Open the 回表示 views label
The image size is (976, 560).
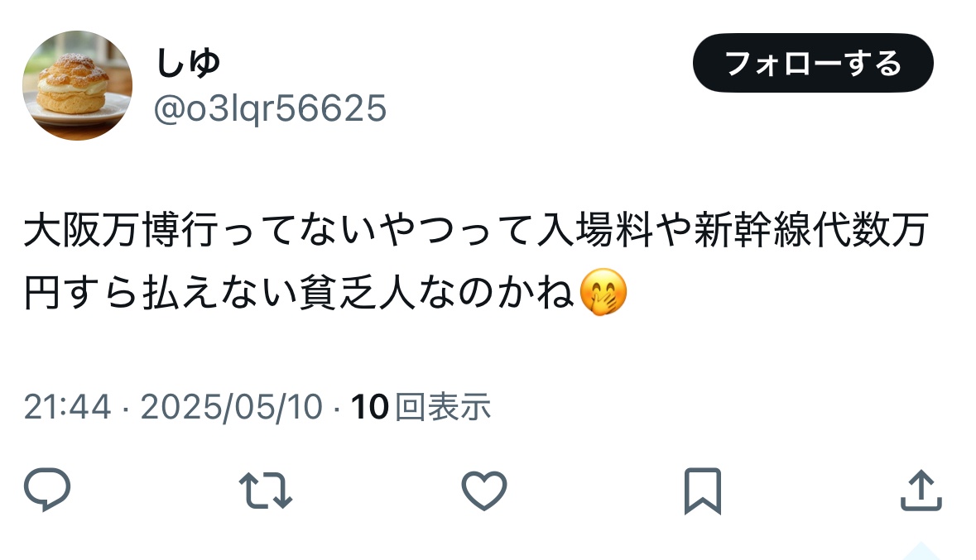(443, 407)
